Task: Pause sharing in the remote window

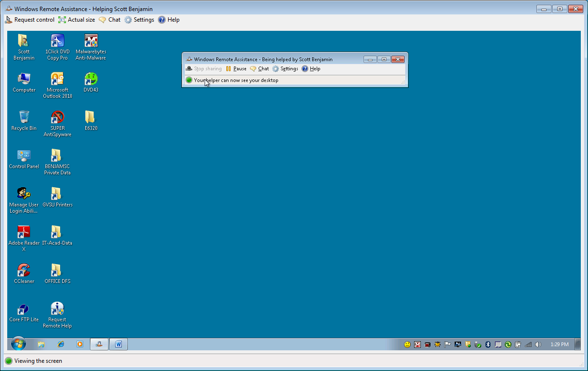Action: coord(236,69)
